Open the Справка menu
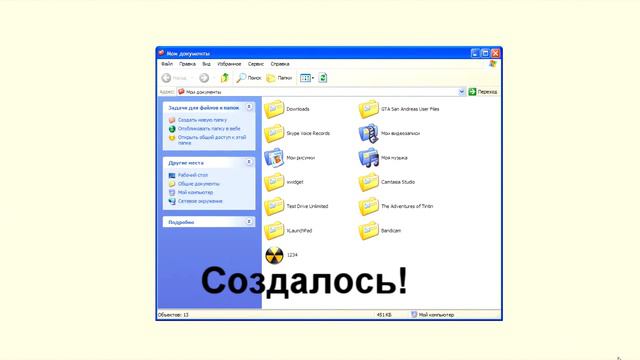Screen dimensions: 640x360 pyautogui.click(x=280, y=64)
